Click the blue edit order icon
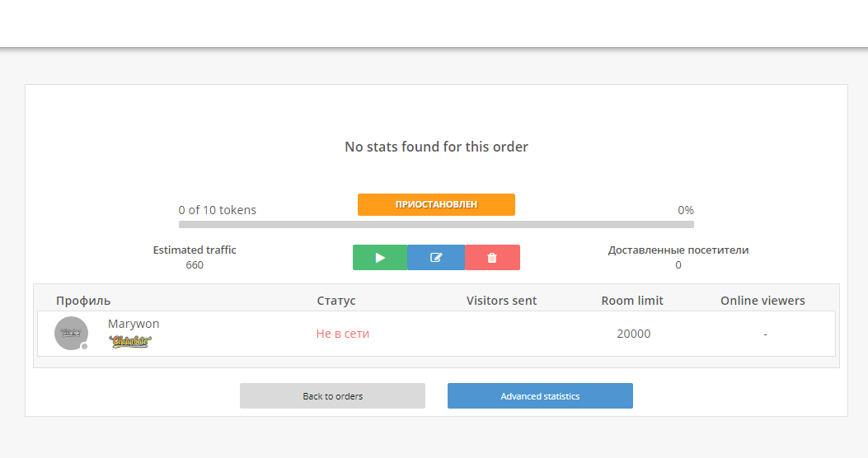This screenshot has width=868, height=458. click(x=436, y=258)
